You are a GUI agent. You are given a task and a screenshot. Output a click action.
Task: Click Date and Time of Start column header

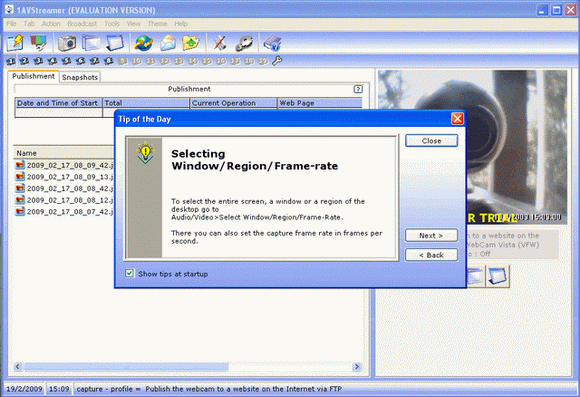(58, 103)
